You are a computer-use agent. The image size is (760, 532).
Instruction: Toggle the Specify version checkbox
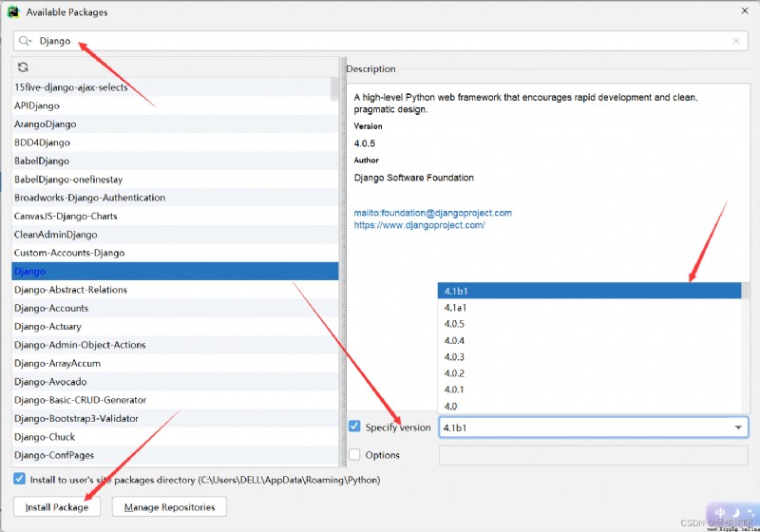(354, 427)
